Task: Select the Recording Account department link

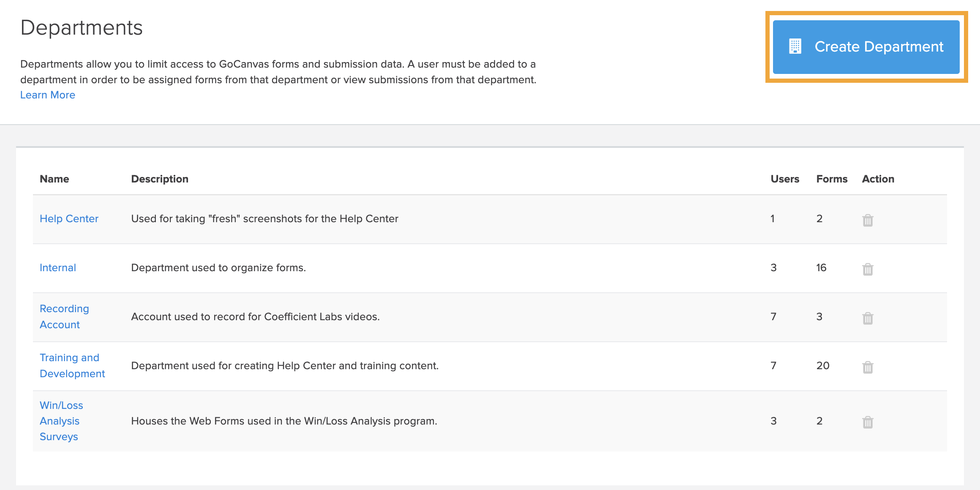Action: point(64,316)
